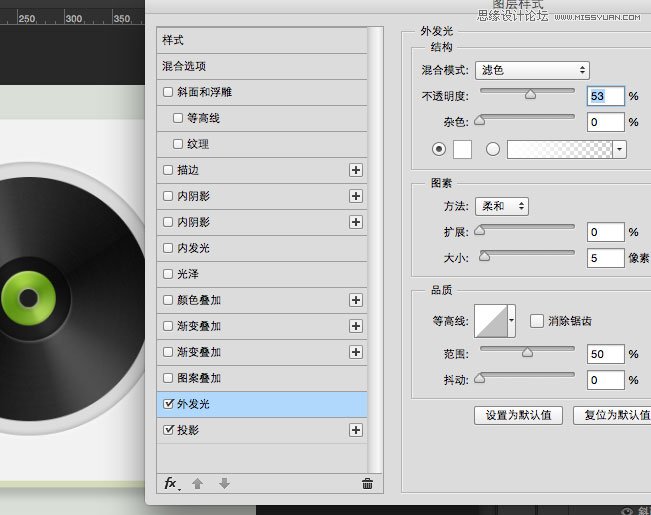The height and width of the screenshot is (515, 651).
Task: Select the 样式 list header
Action: (x=262, y=40)
